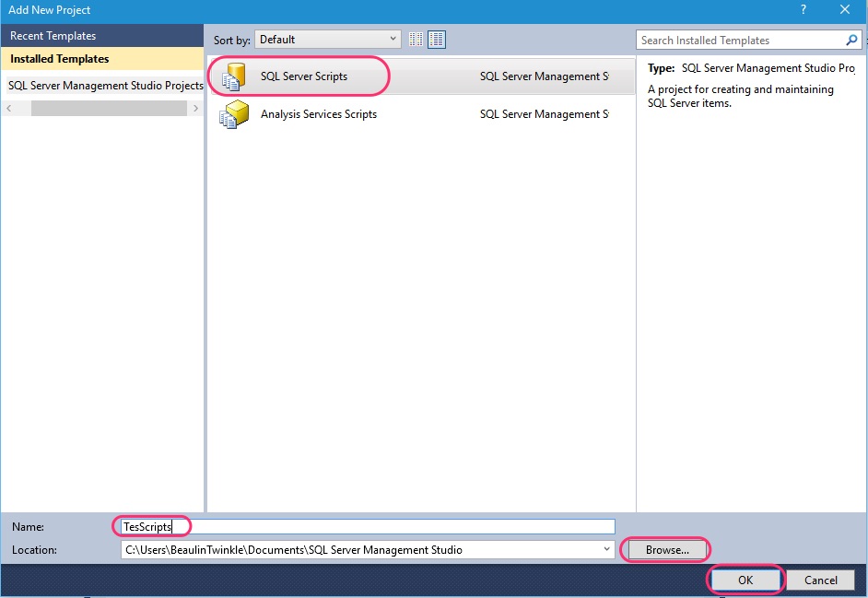Viewport: 868px width, 598px height.
Task: Click the Cancel button
Action: [x=820, y=580]
